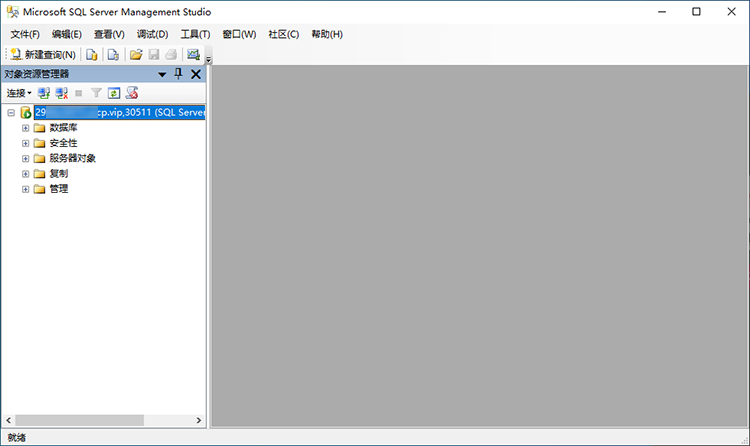
Task: Click the 新建查询 (New Query) toolbar button
Action: click(x=43, y=54)
